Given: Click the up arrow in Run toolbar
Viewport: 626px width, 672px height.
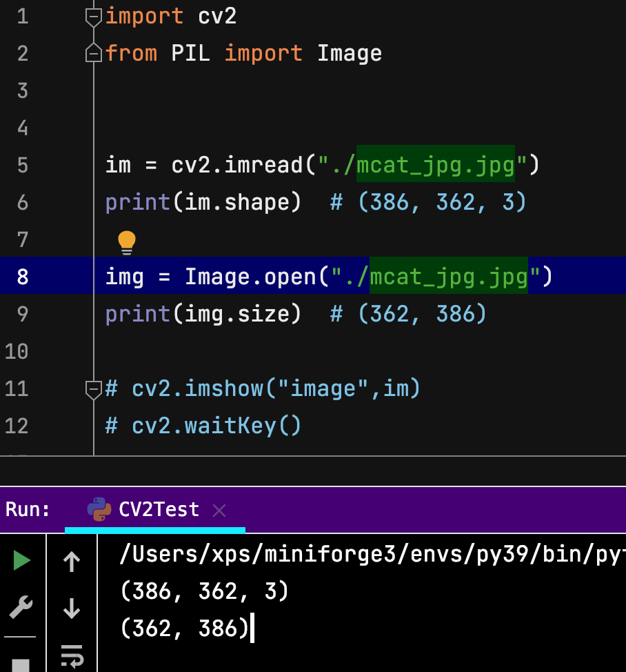Looking at the screenshot, I should 72,562.
